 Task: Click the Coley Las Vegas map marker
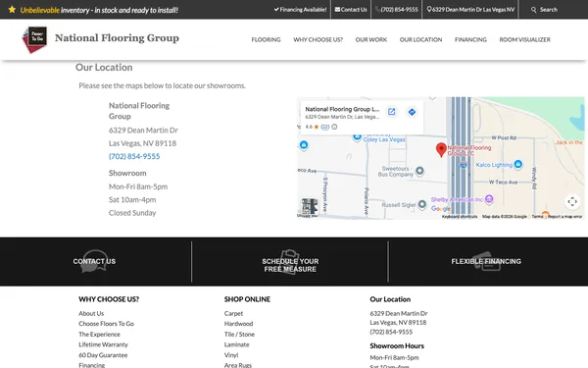click(x=357, y=136)
